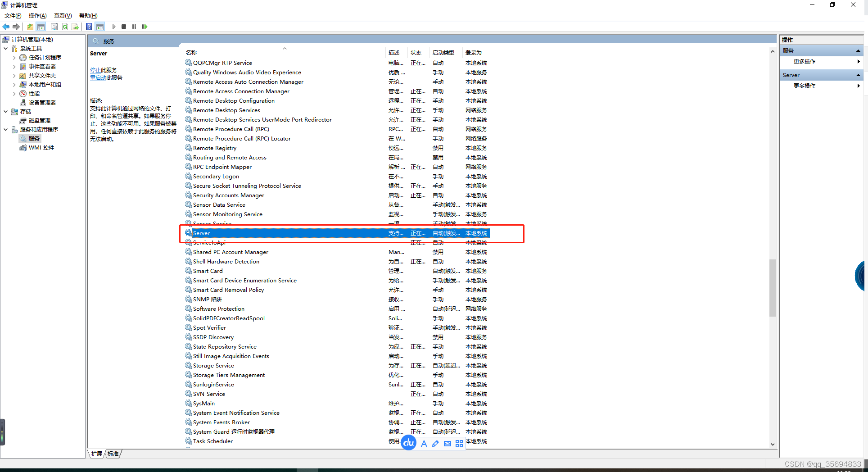Select 性能 in the tree
Viewport: 868px width, 472px height.
tap(34, 94)
